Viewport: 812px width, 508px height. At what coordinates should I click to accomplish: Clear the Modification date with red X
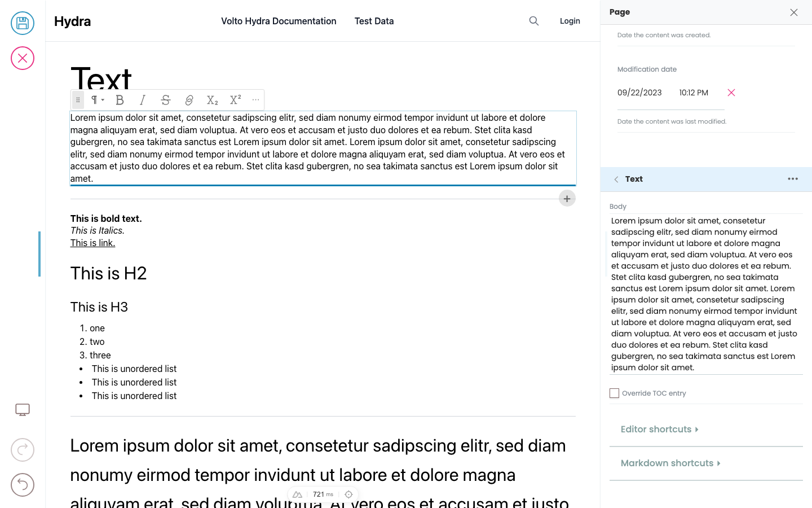tap(731, 93)
